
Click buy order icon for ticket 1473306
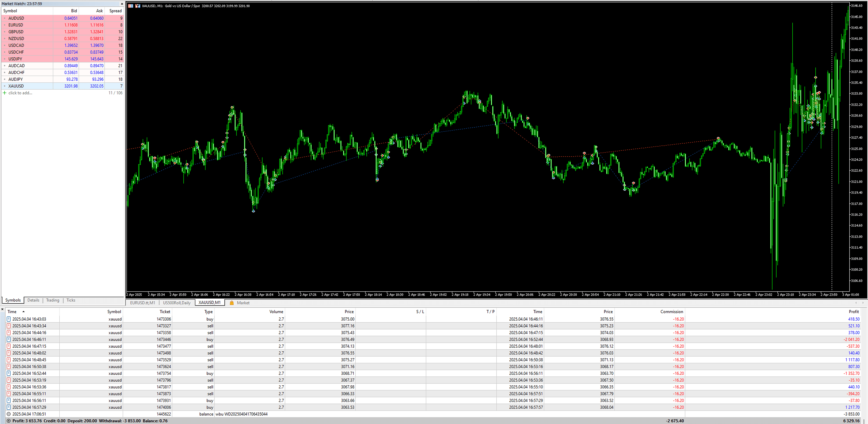pos(9,319)
